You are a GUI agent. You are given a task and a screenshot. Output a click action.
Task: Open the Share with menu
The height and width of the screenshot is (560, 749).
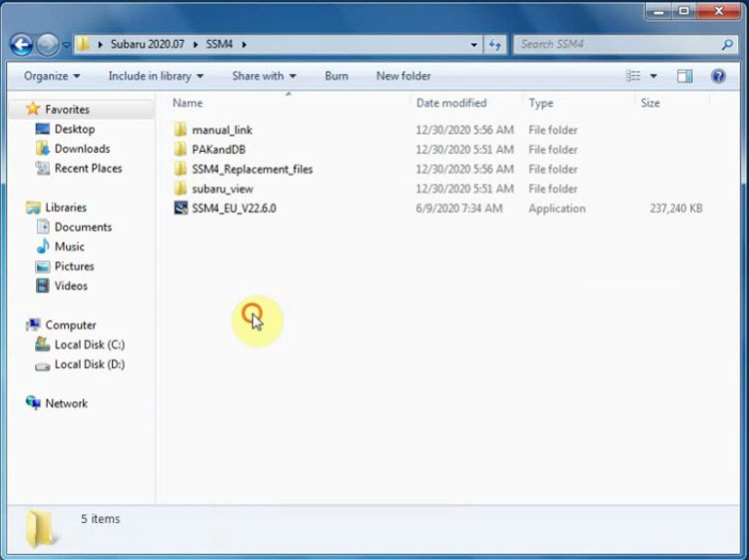point(264,76)
